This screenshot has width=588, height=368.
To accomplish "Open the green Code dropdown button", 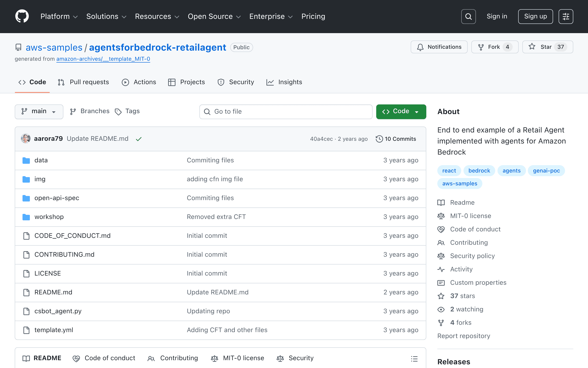I will pos(401,112).
